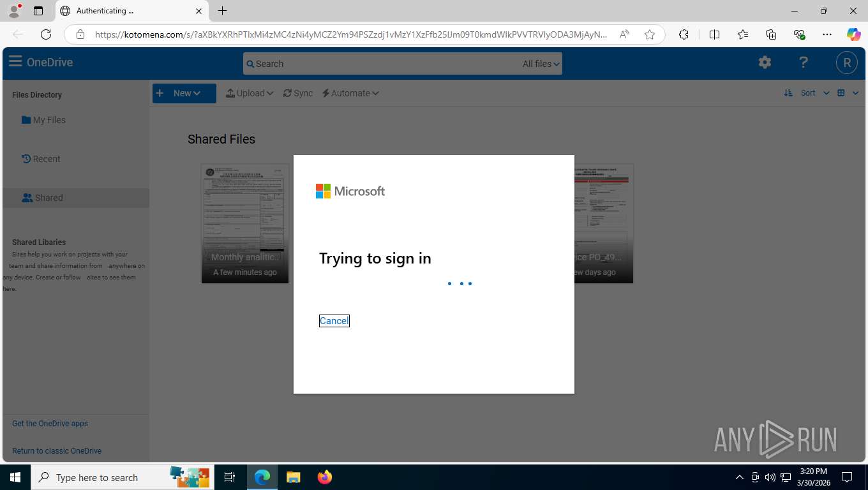Viewport: 868px width, 490px height.
Task: Open Edge Settings and more ellipsis
Action: 827,34
